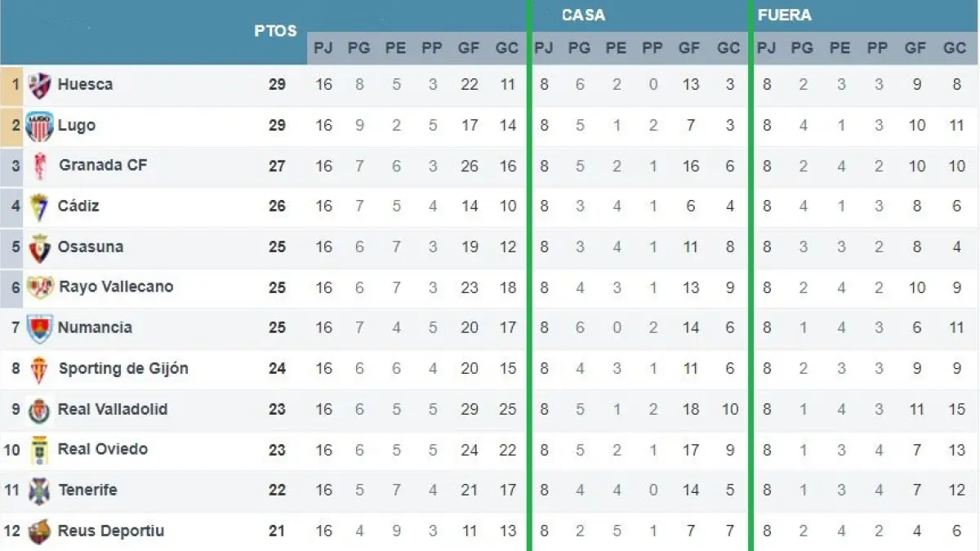The image size is (980, 551).
Task: Click the GC header under FUERA
Action: pyautogui.click(x=955, y=48)
